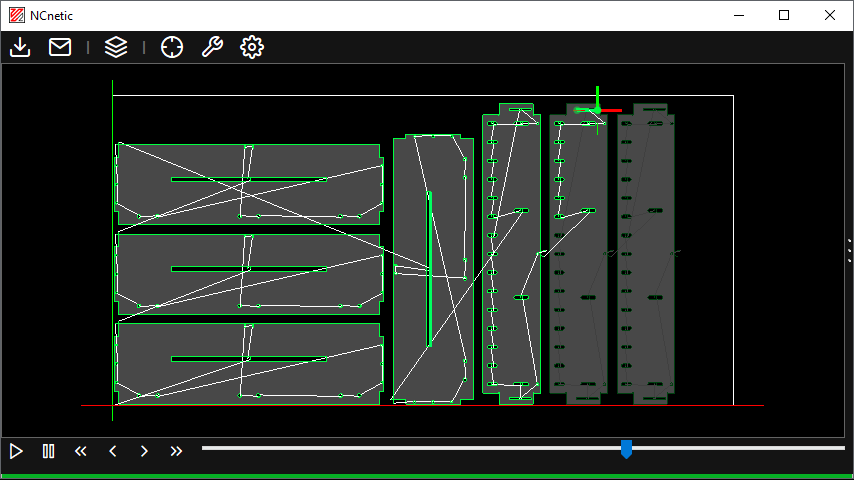Step forward one move with right chevron

click(144, 451)
